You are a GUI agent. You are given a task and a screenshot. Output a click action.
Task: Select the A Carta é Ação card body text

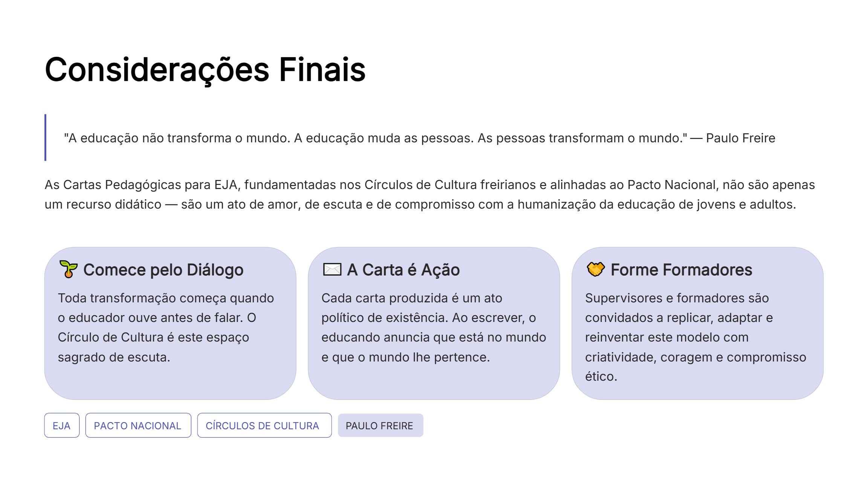[x=434, y=328]
